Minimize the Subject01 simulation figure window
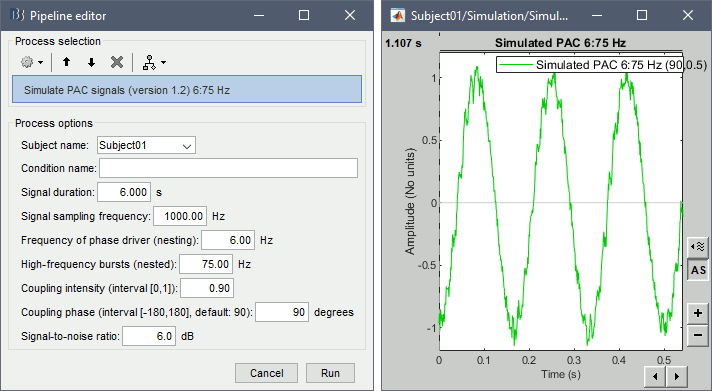The height and width of the screenshot is (391, 712). click(x=597, y=15)
